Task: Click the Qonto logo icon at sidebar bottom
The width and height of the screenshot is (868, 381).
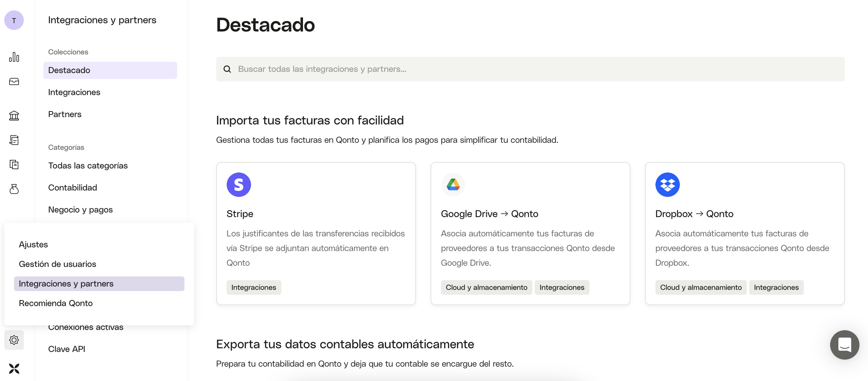Action: (14, 368)
